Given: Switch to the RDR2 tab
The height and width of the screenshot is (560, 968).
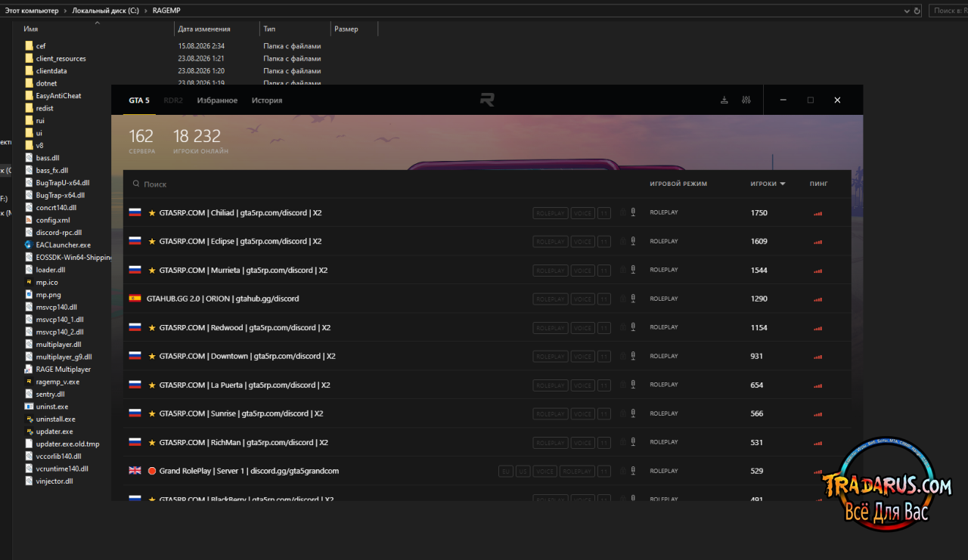Looking at the screenshot, I should point(173,101).
